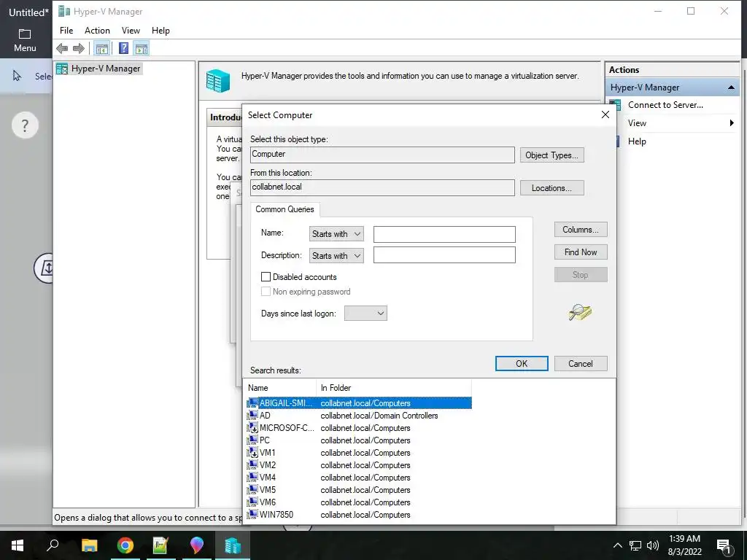Click the Back arrow toolbar icon

coord(62,48)
